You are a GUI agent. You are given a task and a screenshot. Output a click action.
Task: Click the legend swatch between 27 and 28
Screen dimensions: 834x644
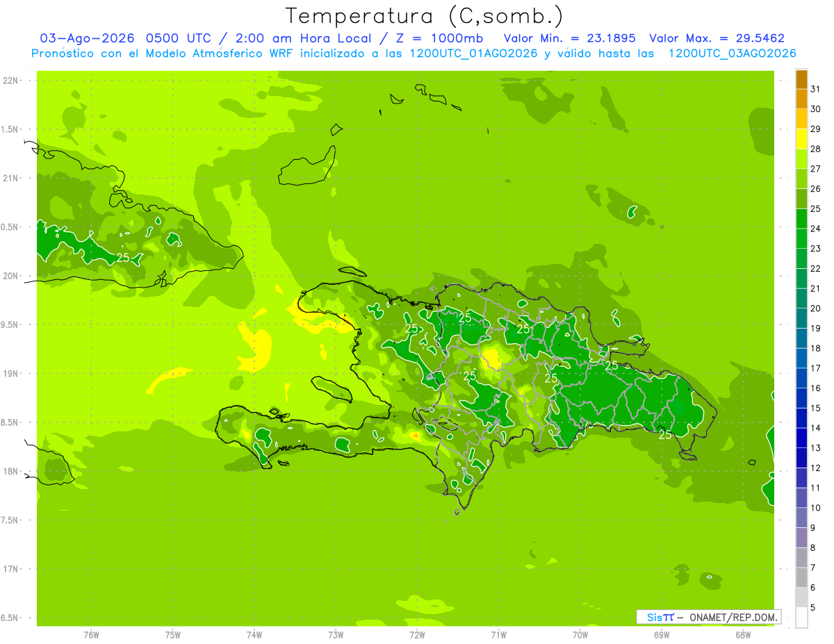tap(801, 159)
